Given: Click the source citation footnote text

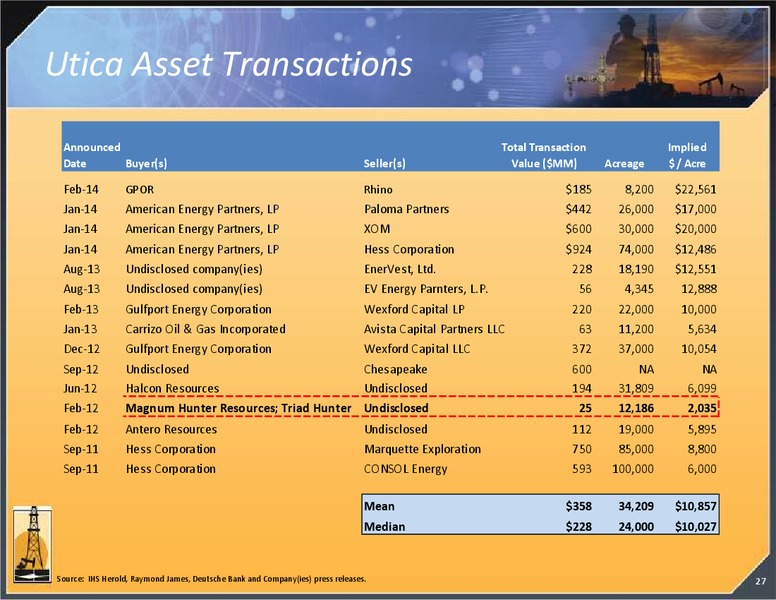Looking at the screenshot, I should (x=211, y=579).
